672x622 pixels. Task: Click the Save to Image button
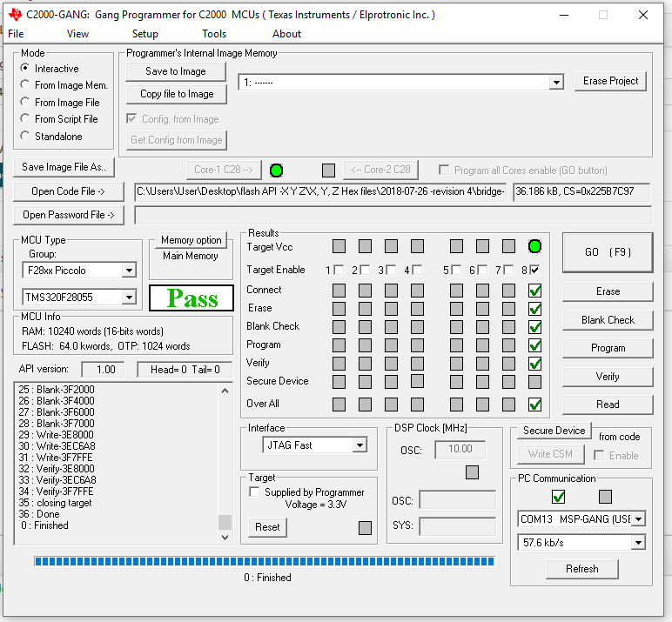coord(176,71)
